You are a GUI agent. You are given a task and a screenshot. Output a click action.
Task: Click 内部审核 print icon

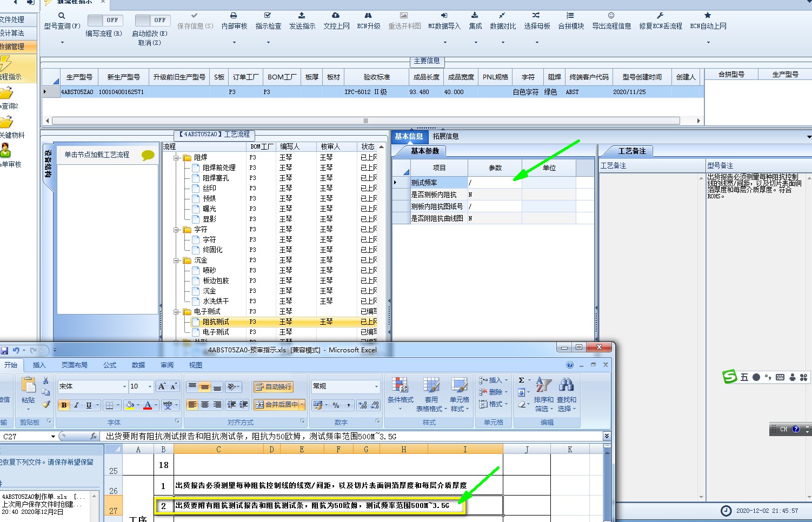click(234, 16)
